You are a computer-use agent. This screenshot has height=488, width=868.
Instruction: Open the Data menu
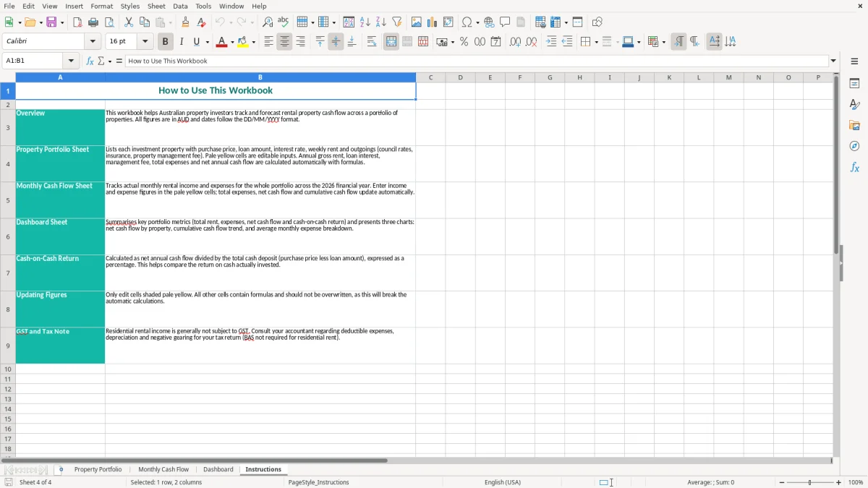pos(180,6)
